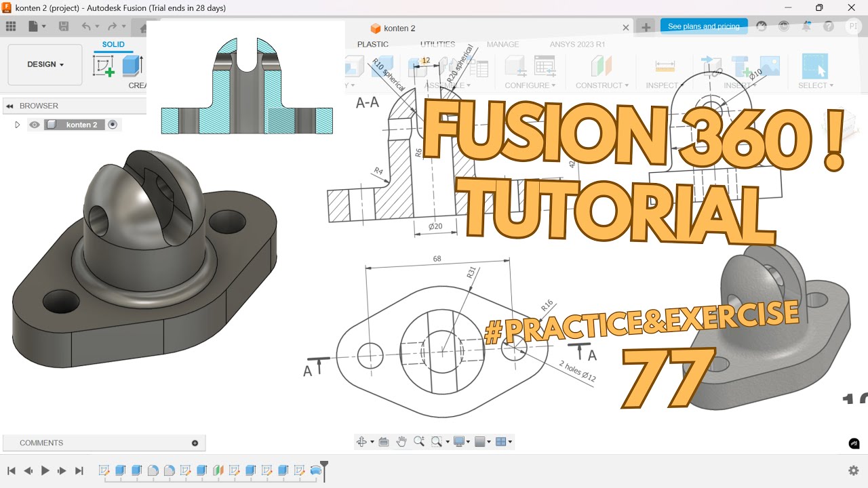
Task: Switch to the MANAGE tab
Action: pos(502,45)
